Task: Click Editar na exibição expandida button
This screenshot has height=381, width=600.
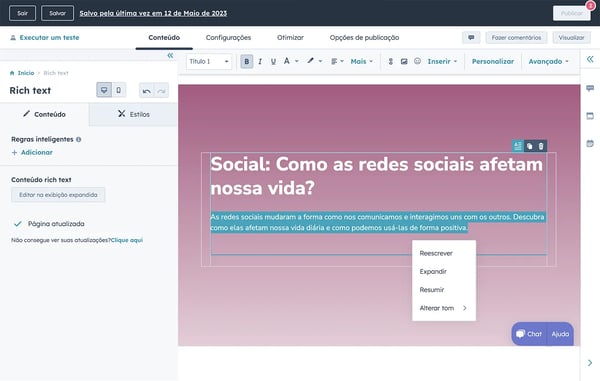Action: tap(58, 195)
